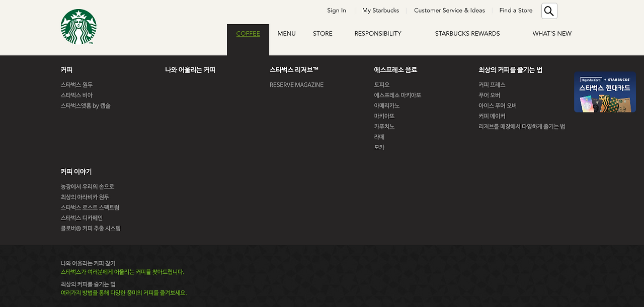This screenshot has height=307, width=644.
Task: Open 최상의 아라비카 원두 link
Action: pyautogui.click(x=85, y=197)
